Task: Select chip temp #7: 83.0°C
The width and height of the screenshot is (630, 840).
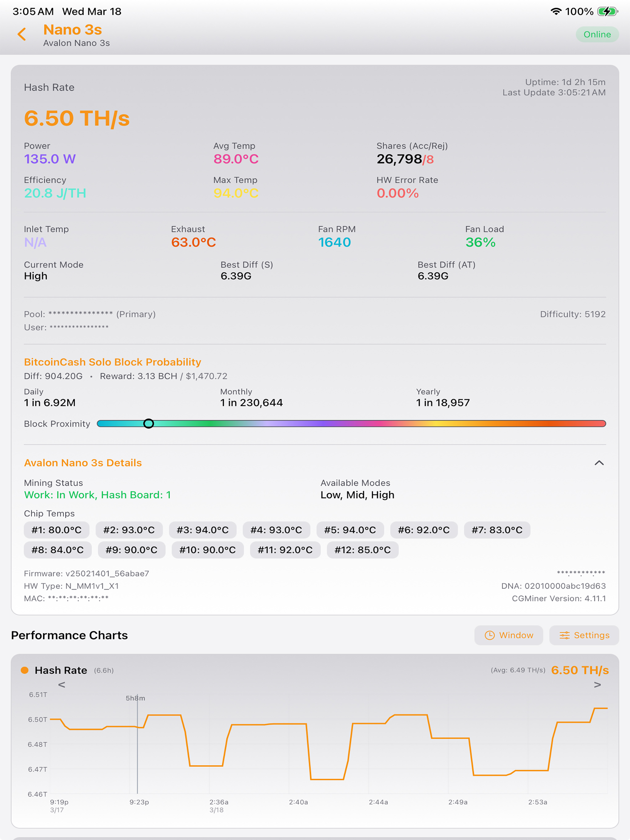Action: pyautogui.click(x=497, y=530)
